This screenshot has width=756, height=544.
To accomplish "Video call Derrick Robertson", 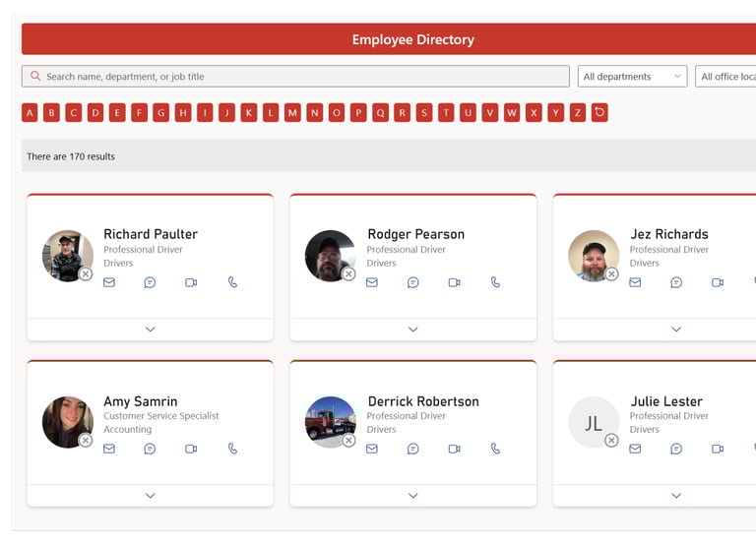I will pyautogui.click(x=454, y=449).
